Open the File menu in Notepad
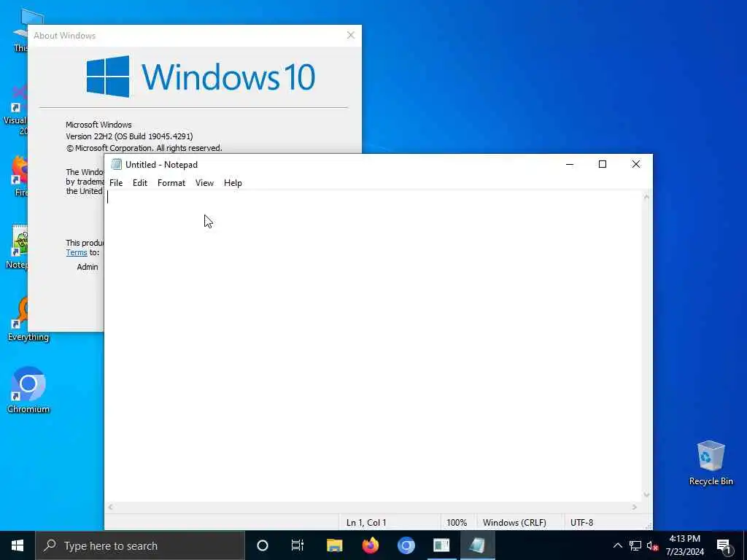Viewport: 747px width, 560px height. click(x=116, y=183)
